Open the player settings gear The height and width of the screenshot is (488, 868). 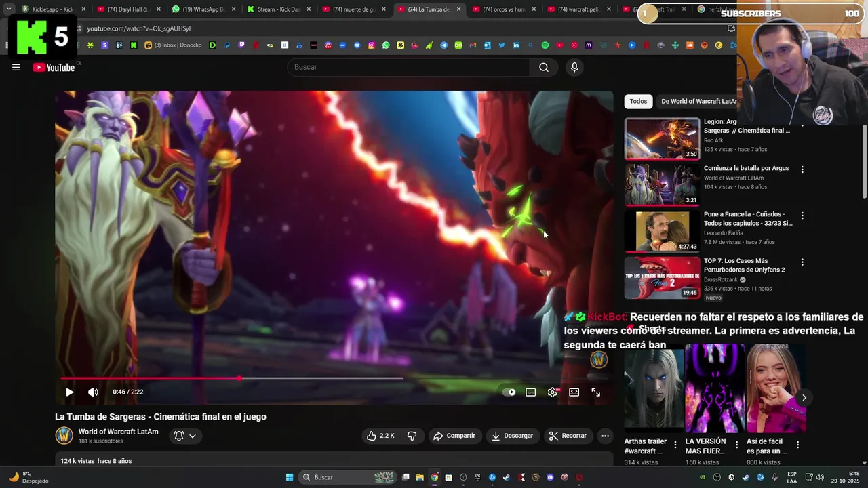[553, 392]
